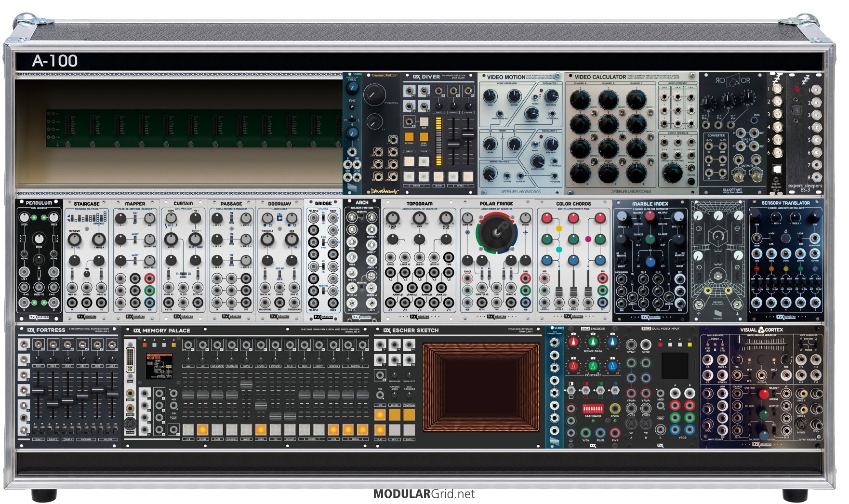
Task: Click the Mapper HUE knob
Action: pyautogui.click(x=150, y=218)
